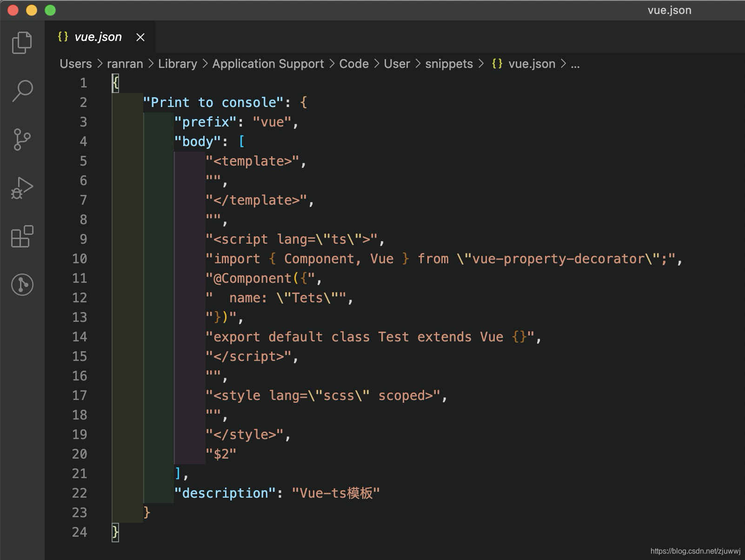Screen dimensions: 745x560
Task: Open the snippets breadcrumb dropdown
Action: coord(448,64)
